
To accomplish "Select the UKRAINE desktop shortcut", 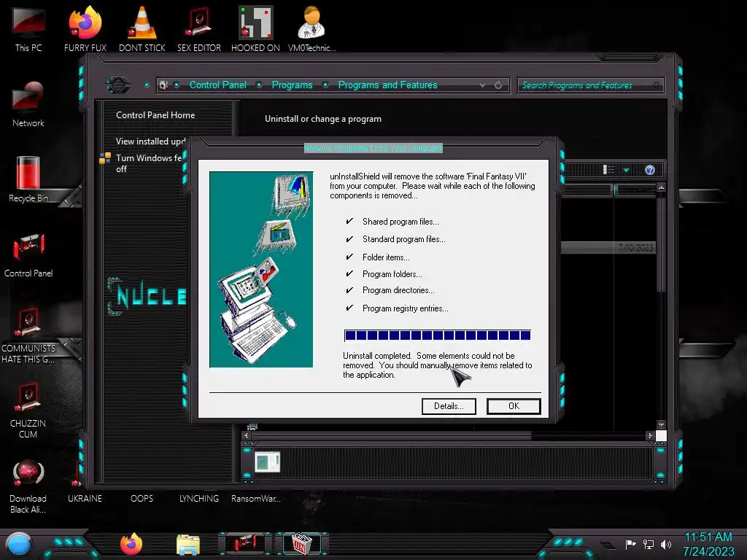I will [x=85, y=499].
